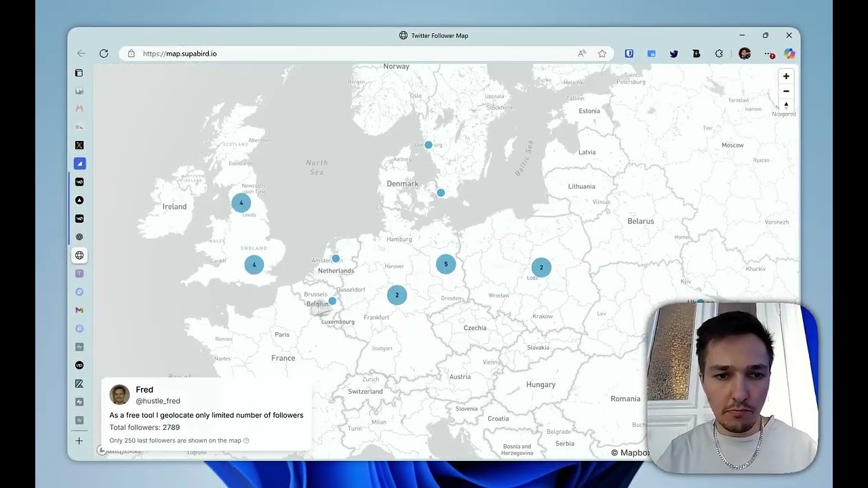Open the Mapbox attribution link

[x=631, y=453]
